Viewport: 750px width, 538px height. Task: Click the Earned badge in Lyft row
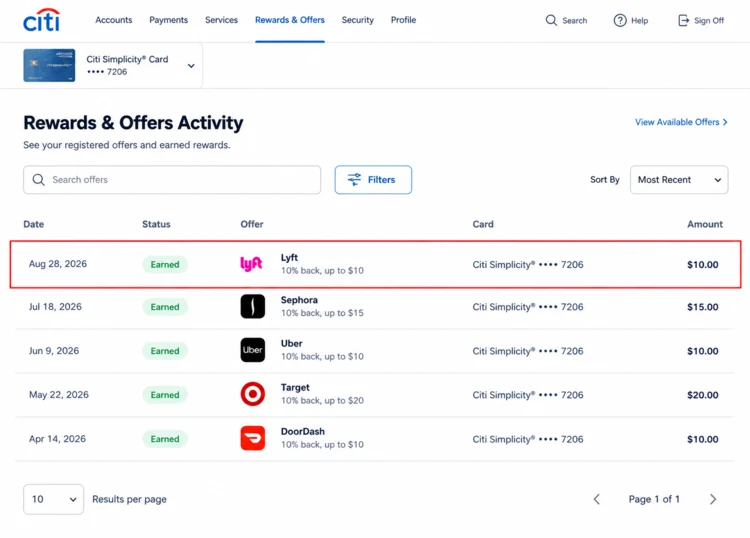coord(165,264)
